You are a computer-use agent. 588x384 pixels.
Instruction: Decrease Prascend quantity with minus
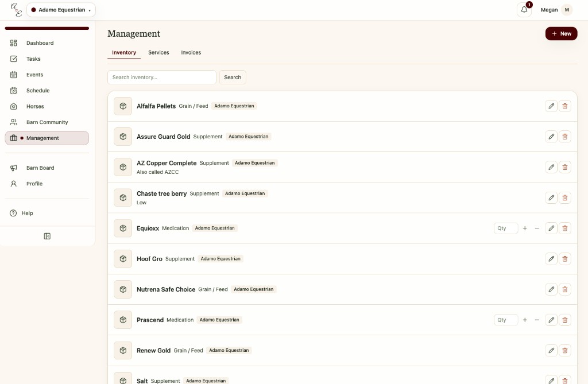point(537,320)
